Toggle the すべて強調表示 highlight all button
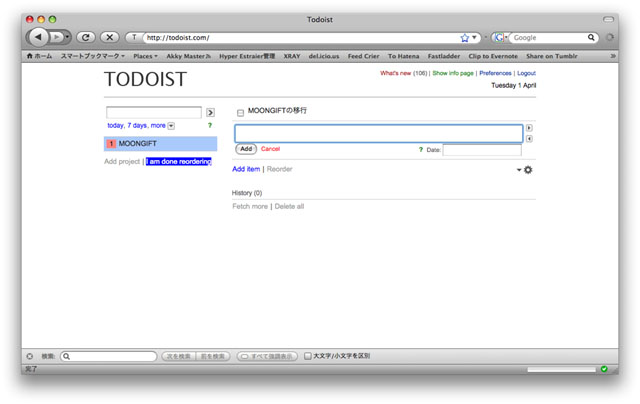Screen dimensions: 640x404 point(267,356)
